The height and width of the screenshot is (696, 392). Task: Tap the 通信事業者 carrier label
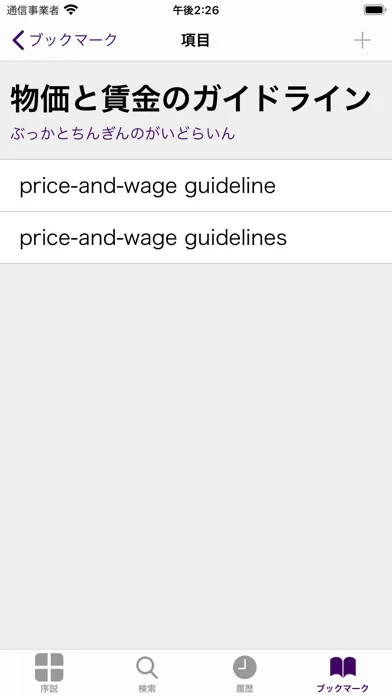32,10
